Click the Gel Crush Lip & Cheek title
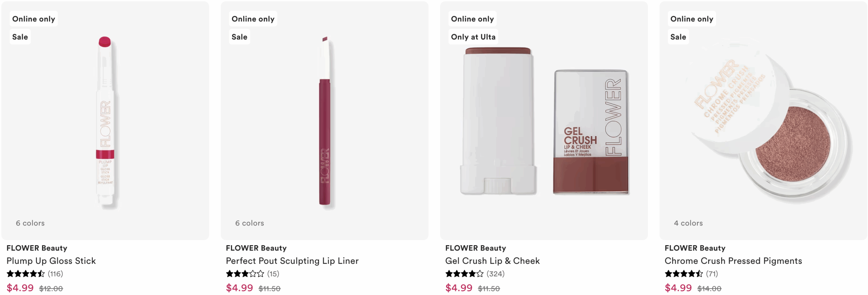Screen dimensions: 868x295 492,261
